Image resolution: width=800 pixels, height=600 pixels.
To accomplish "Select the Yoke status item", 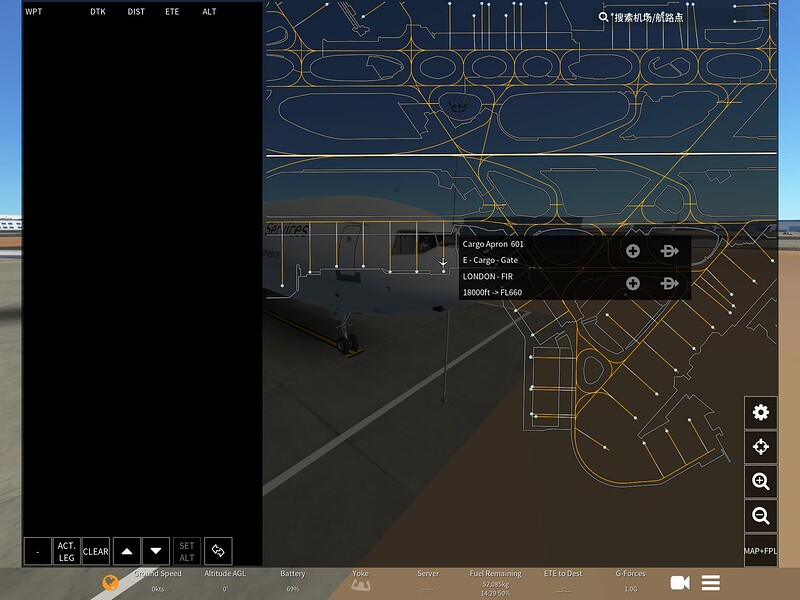I will (360, 581).
